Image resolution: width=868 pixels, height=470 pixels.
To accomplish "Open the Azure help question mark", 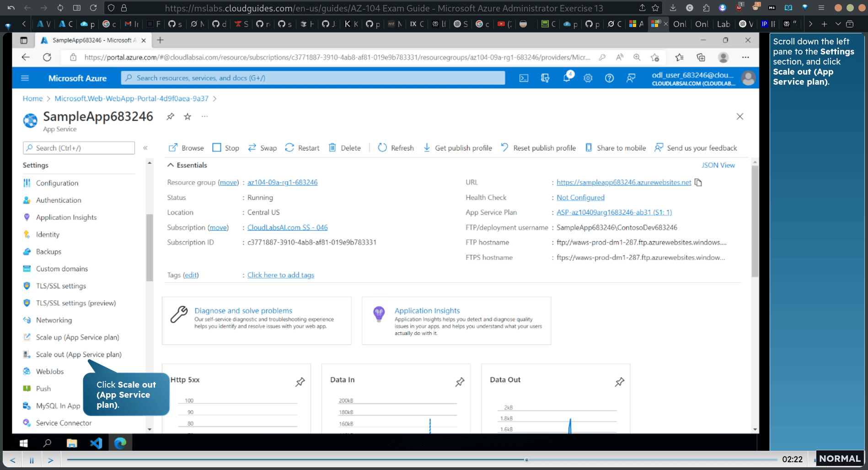I will click(609, 78).
